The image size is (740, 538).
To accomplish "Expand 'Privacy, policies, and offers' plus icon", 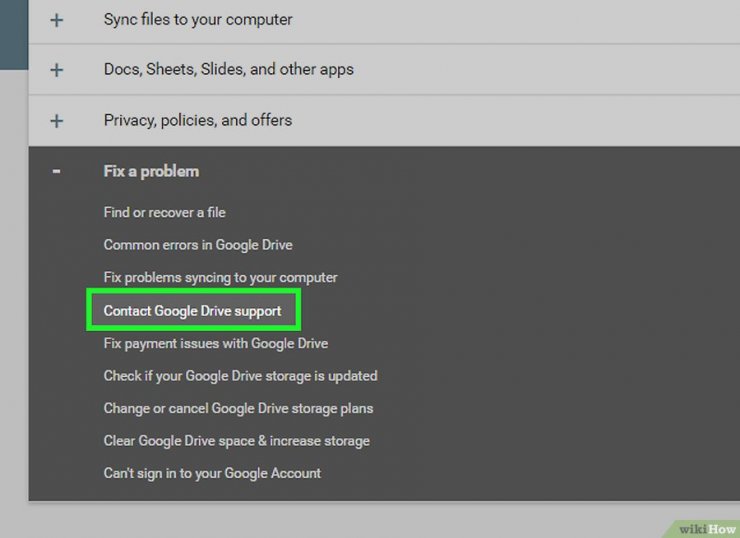I will click(x=57, y=121).
